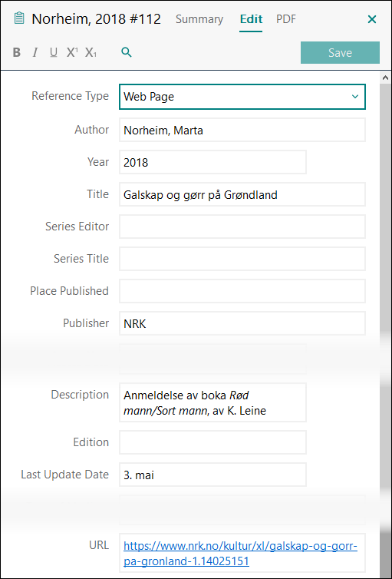Image resolution: width=392 pixels, height=579 pixels.
Task: Click the clipboard reference icon
Action: tap(19, 18)
